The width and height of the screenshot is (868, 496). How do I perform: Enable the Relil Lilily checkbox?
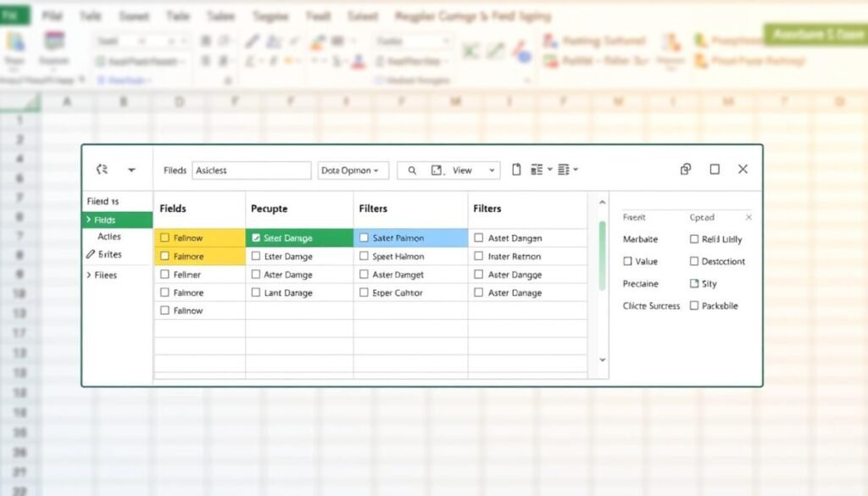pos(694,239)
